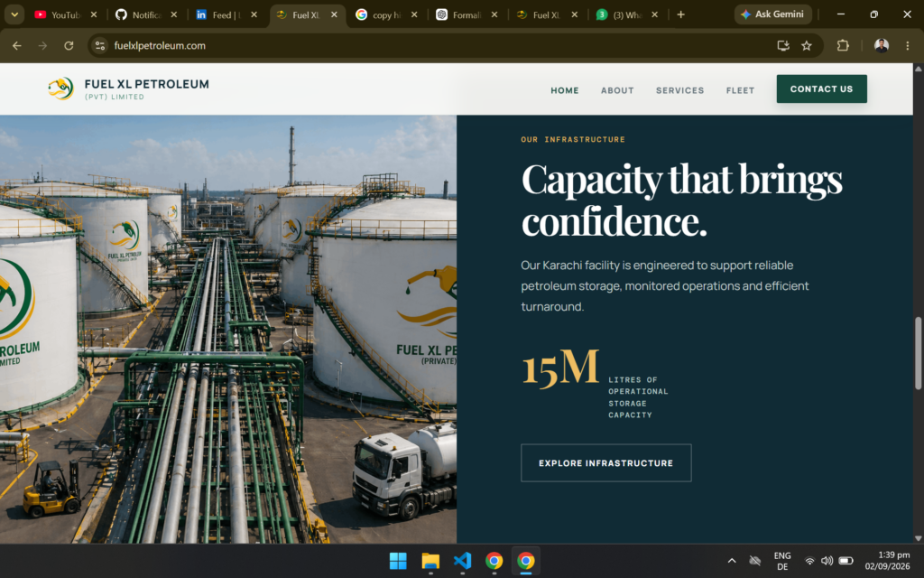Open FLEET in site navigation
The width and height of the screenshot is (924, 578).
[x=740, y=90]
